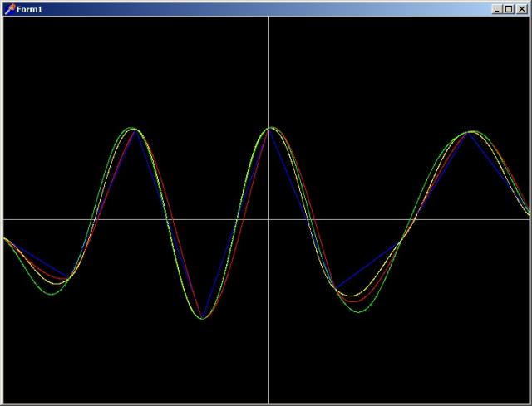Click the origin where white axes intersect

tap(268, 219)
